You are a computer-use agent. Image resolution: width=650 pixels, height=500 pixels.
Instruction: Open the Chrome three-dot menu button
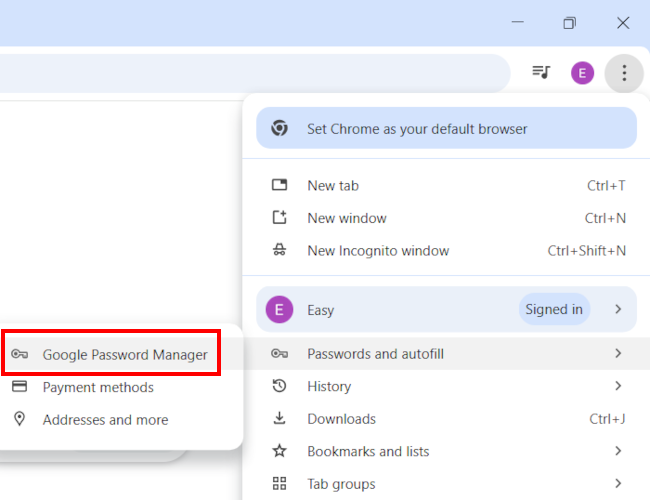[624, 73]
